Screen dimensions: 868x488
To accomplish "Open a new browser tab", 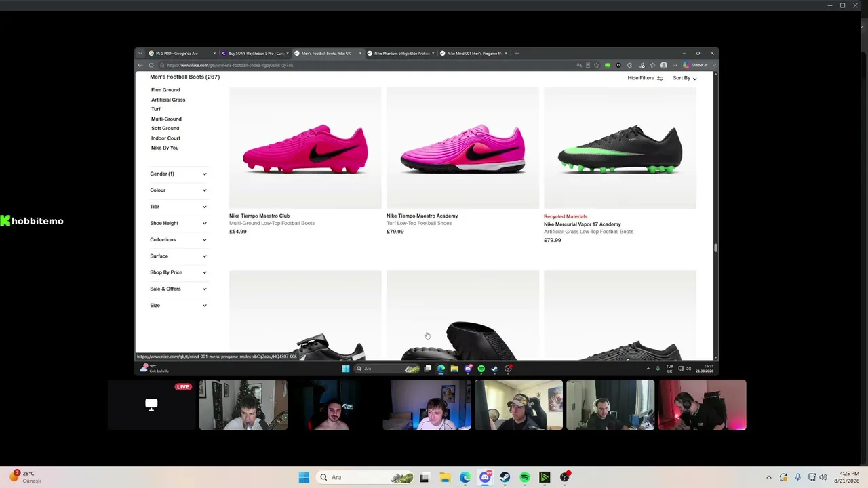I will tap(517, 53).
